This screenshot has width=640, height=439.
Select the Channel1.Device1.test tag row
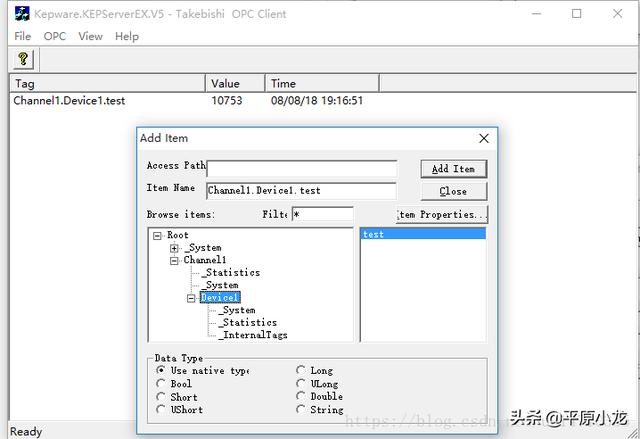(69, 101)
